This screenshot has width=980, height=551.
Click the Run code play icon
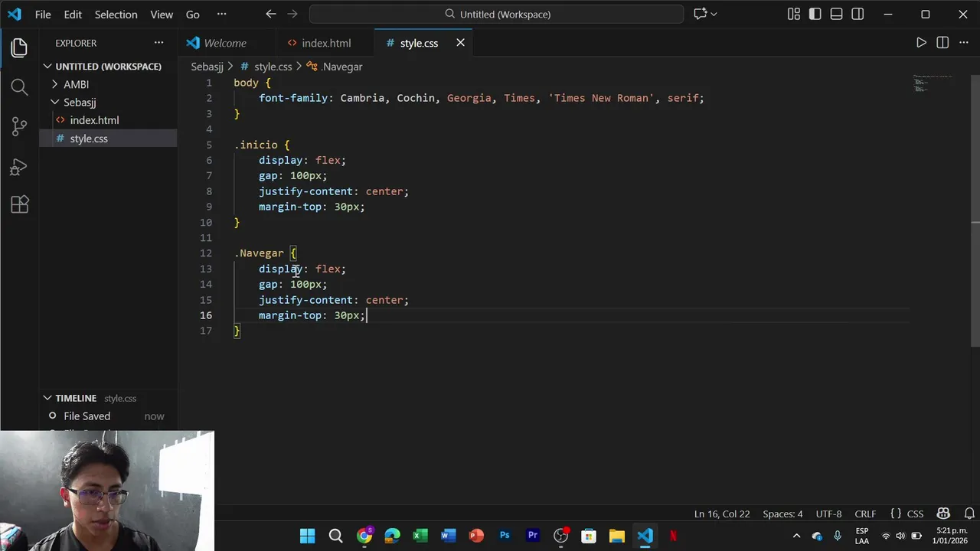(x=921, y=43)
